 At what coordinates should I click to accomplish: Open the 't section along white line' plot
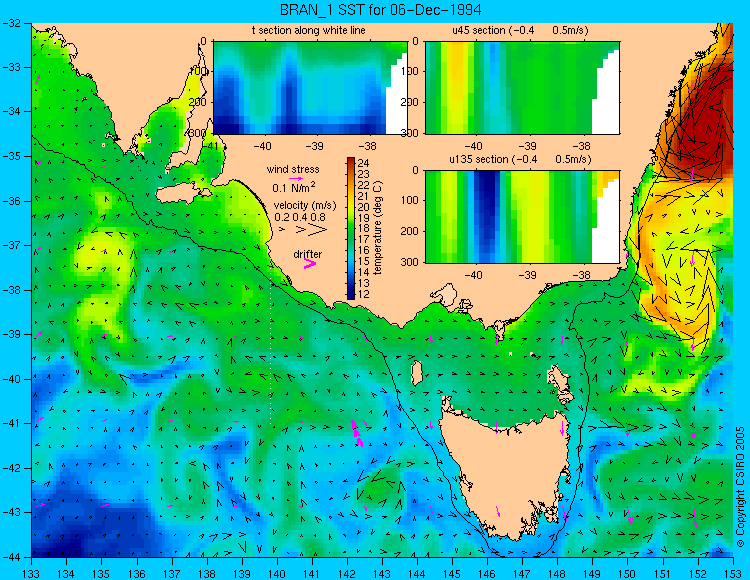[x=310, y=88]
